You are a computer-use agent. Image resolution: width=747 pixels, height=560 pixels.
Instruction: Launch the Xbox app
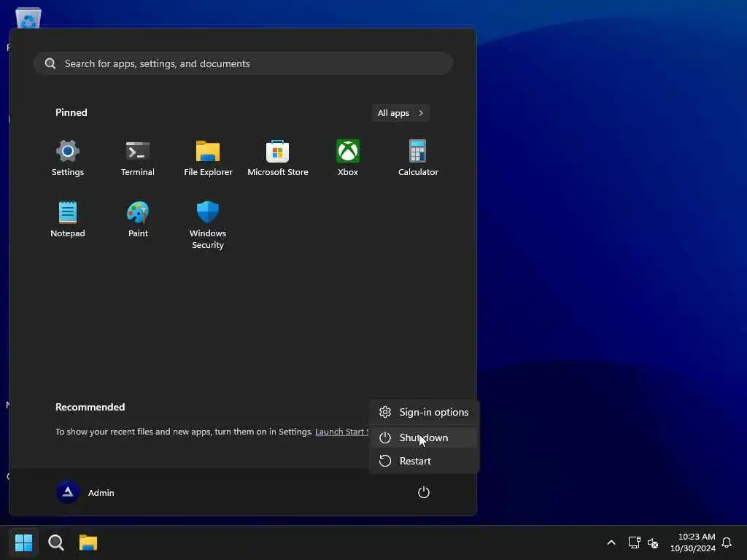point(348,158)
